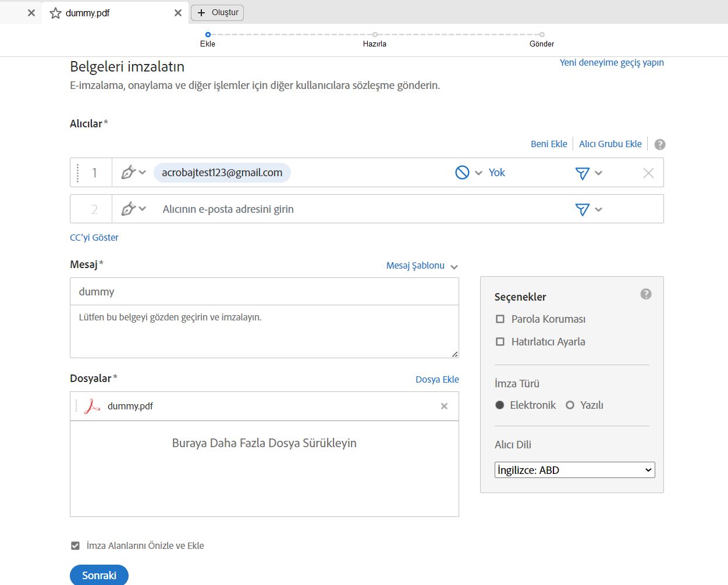Click signer pen icon for recipient 2

128,209
